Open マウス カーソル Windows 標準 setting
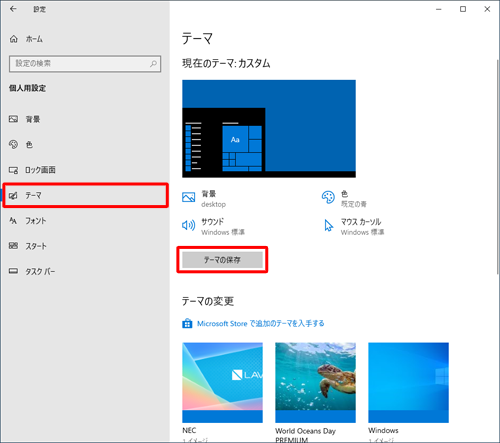The height and width of the screenshot is (443, 500). pos(354,227)
